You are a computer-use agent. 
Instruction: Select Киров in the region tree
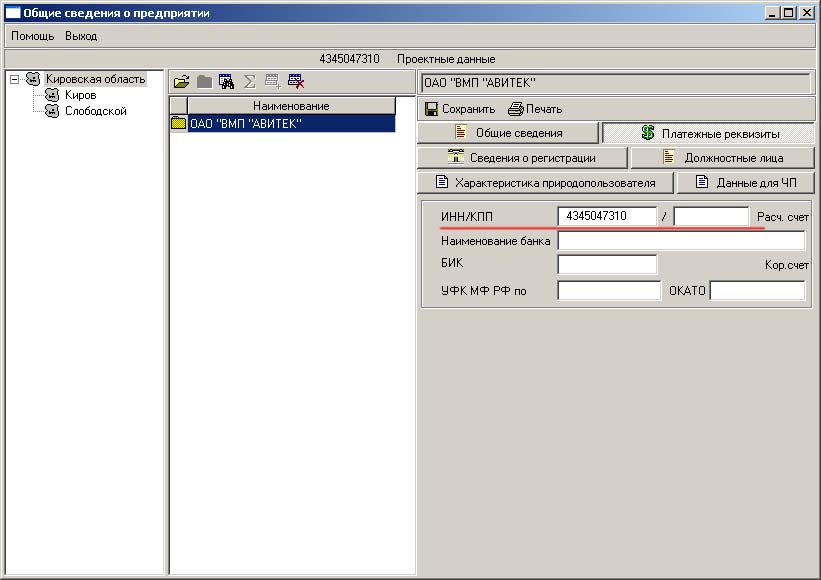(x=80, y=95)
